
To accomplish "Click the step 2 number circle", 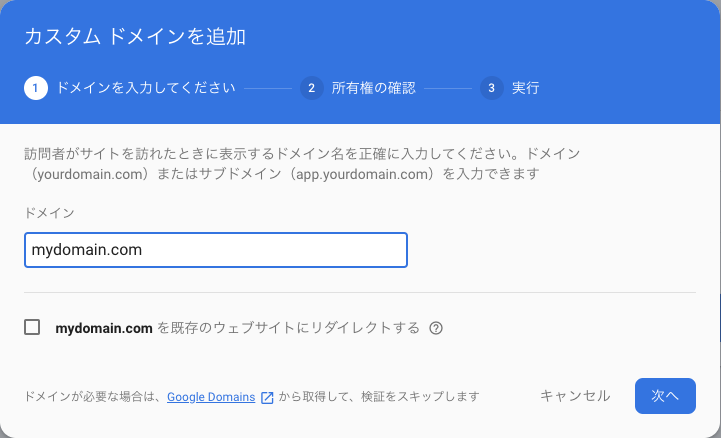I will click(x=312, y=88).
